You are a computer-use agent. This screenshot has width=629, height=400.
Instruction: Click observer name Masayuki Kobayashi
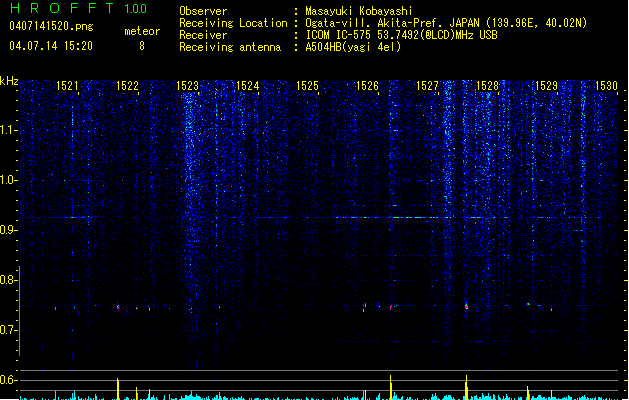358,11
